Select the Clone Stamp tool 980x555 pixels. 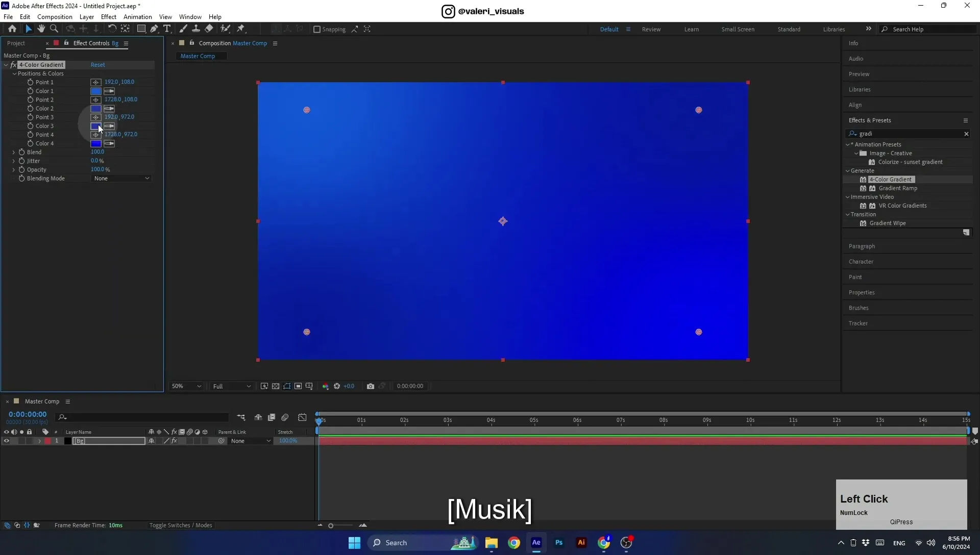pos(196,29)
